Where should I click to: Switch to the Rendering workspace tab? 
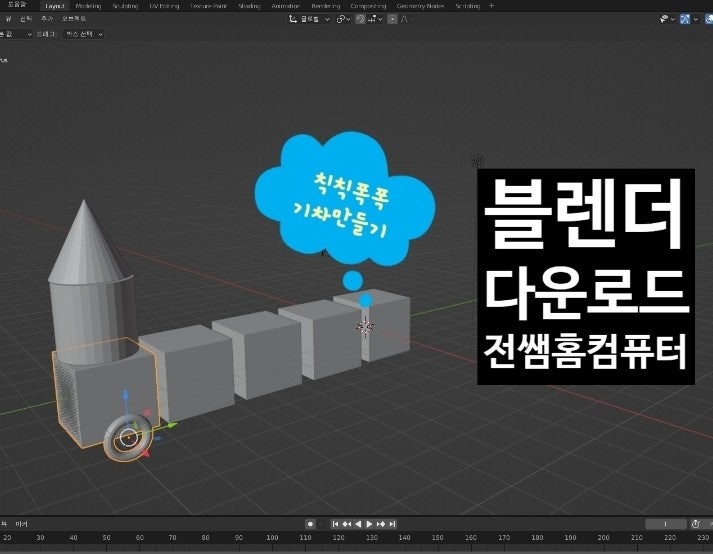coord(326,6)
